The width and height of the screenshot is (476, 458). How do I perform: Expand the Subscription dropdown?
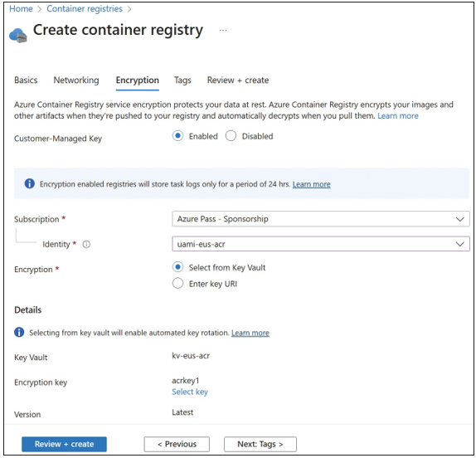pos(321,219)
